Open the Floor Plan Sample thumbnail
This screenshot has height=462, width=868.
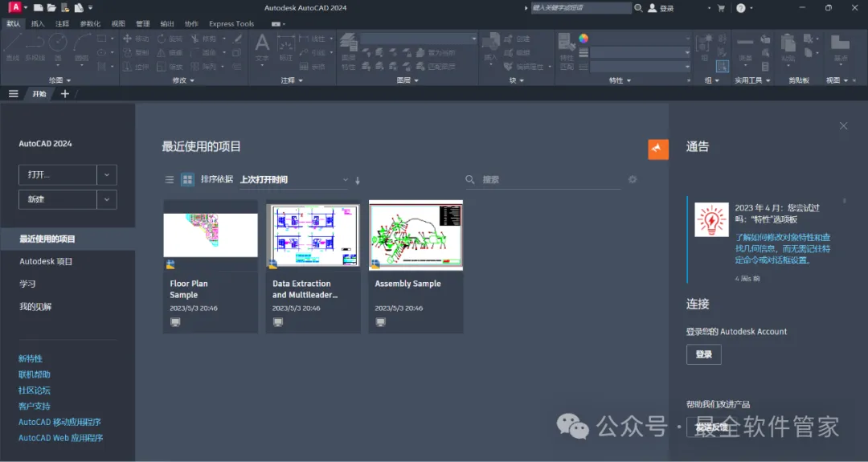tap(211, 235)
